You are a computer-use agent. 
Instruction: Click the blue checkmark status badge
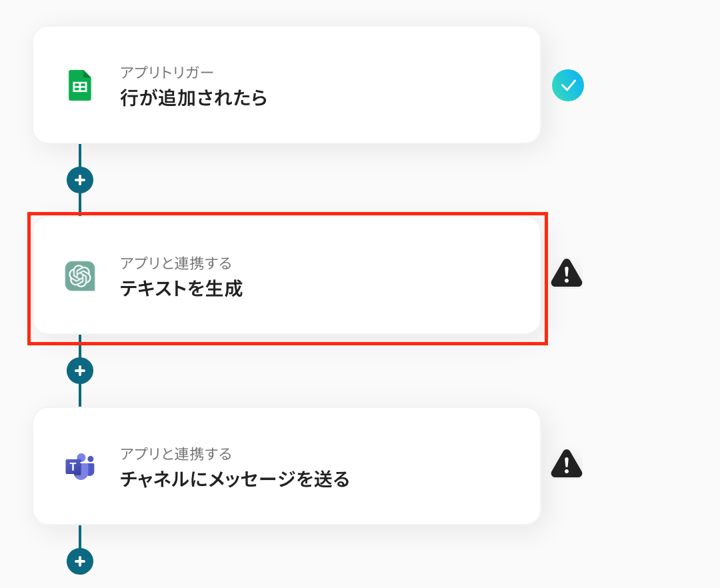click(x=568, y=85)
